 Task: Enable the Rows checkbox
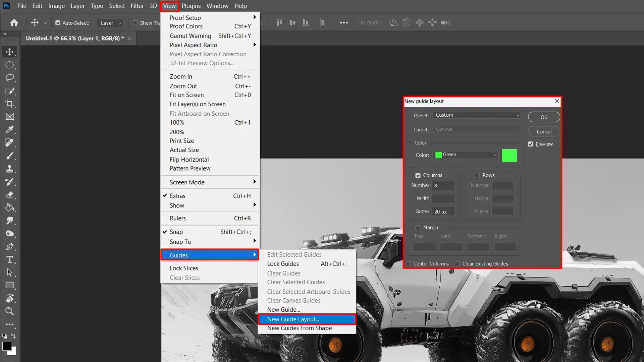(x=477, y=175)
